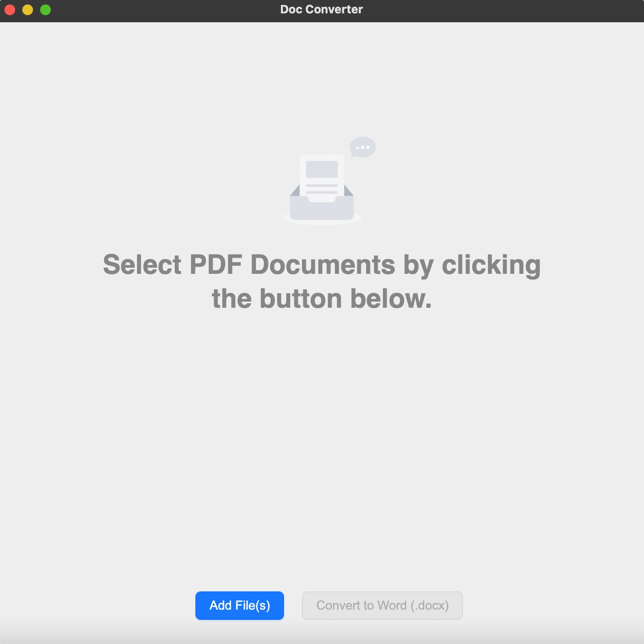Maximize the window with the green button
This screenshot has height=644, width=644.
pos(45,9)
